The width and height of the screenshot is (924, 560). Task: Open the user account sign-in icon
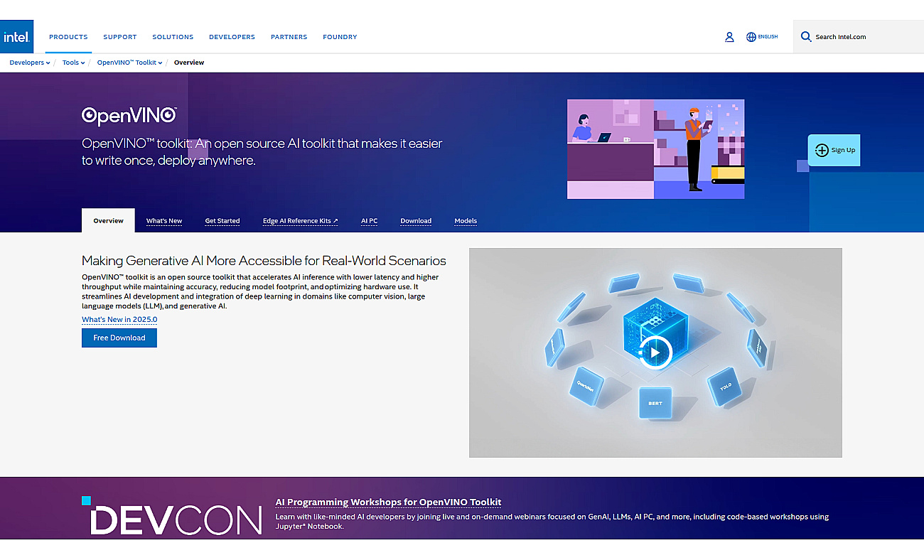pyautogui.click(x=729, y=37)
